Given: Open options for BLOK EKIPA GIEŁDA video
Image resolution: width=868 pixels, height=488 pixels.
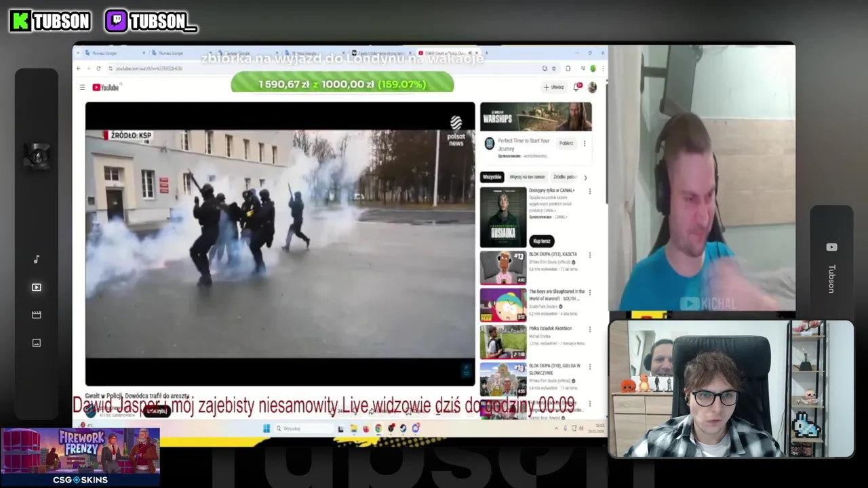Looking at the screenshot, I should [x=589, y=367].
